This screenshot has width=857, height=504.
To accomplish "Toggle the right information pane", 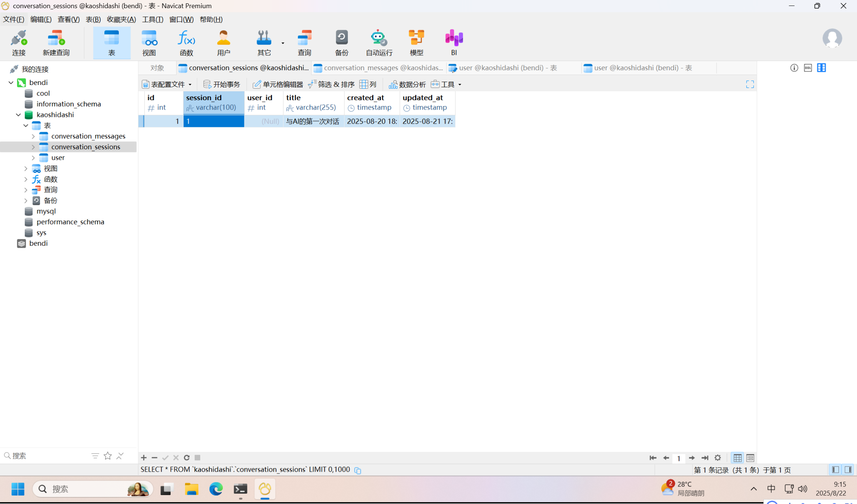I will [848, 470].
